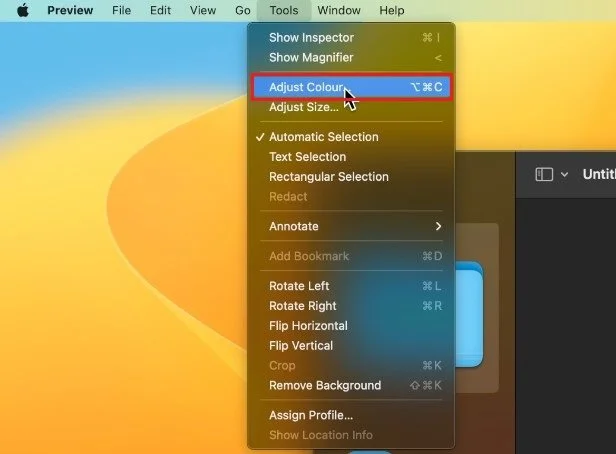Open the sidebar view options chevron
The image size is (616, 454).
coord(564,174)
